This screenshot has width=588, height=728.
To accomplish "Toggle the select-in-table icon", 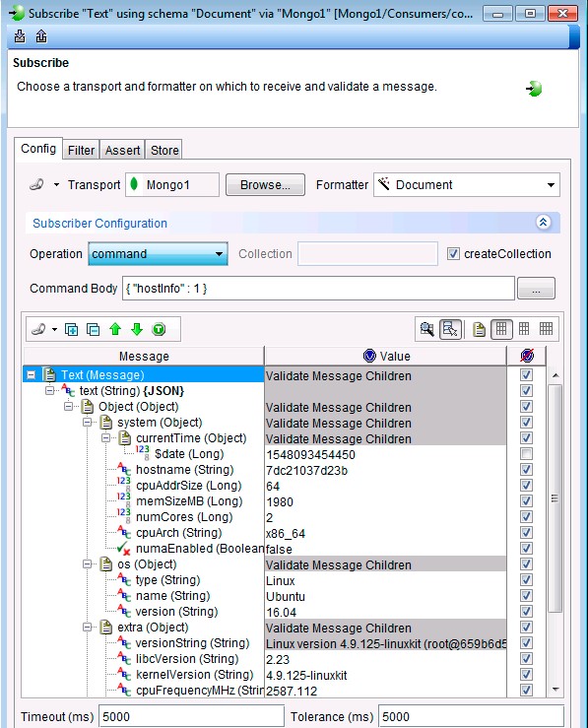I will pyautogui.click(x=450, y=330).
